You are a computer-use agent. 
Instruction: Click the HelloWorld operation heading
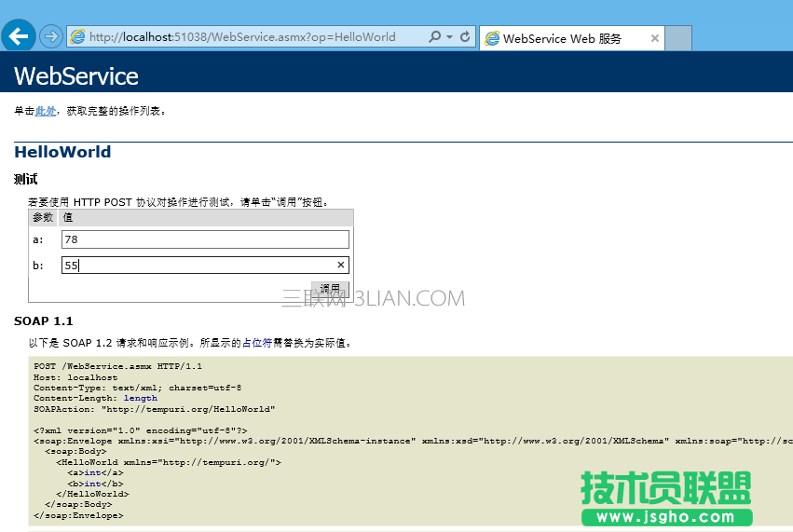[62, 152]
